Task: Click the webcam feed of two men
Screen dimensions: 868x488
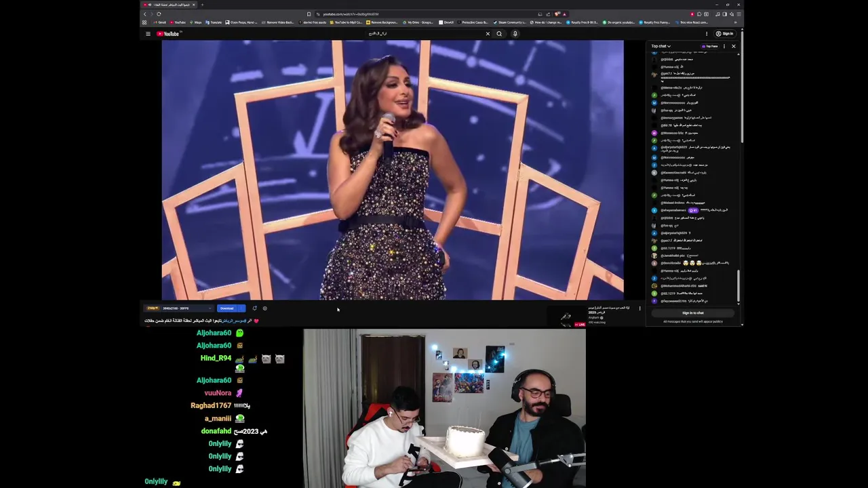Action: pyautogui.click(x=444, y=408)
